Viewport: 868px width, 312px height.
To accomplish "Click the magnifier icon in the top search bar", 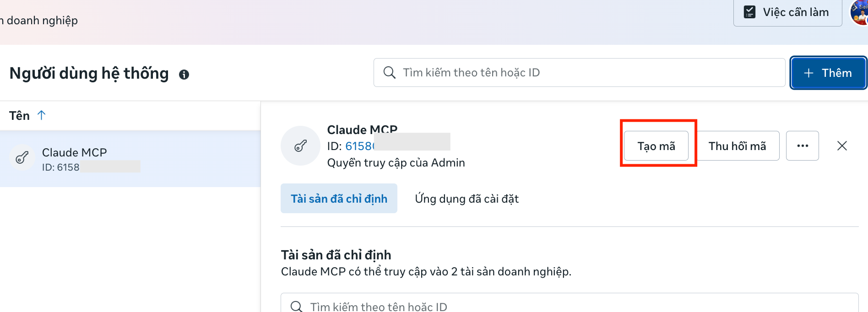I will [x=390, y=72].
